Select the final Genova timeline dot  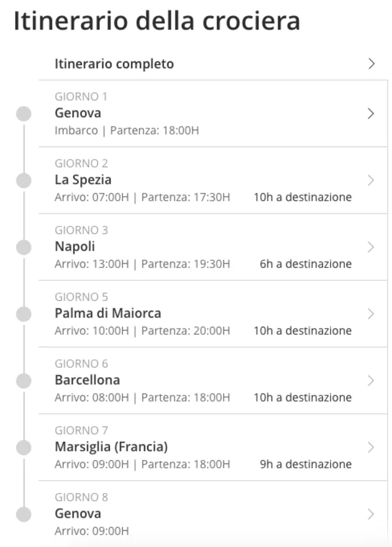coord(24,514)
